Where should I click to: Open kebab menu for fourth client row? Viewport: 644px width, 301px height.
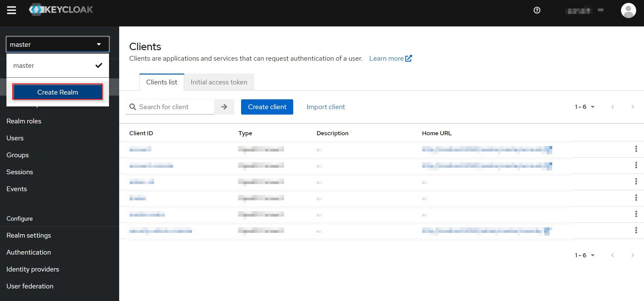(x=636, y=198)
